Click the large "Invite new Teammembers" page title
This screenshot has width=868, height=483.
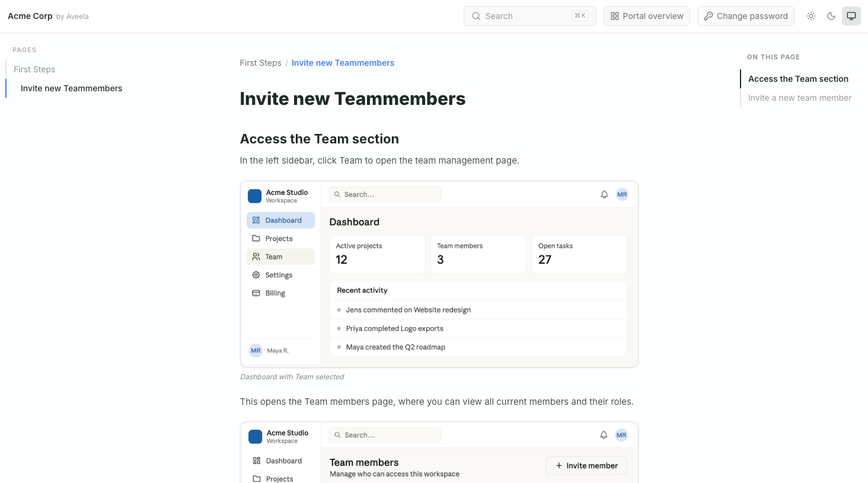click(353, 98)
